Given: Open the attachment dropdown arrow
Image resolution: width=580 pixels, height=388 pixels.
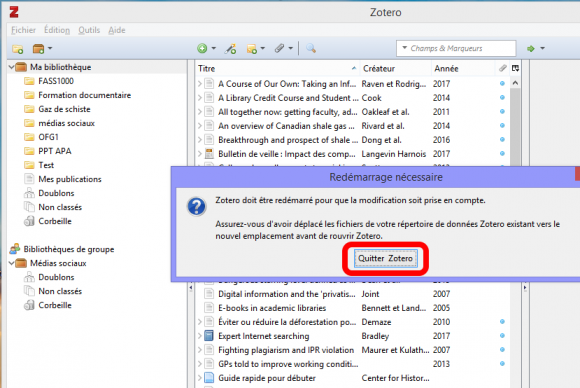Looking at the screenshot, I should click(x=290, y=48).
